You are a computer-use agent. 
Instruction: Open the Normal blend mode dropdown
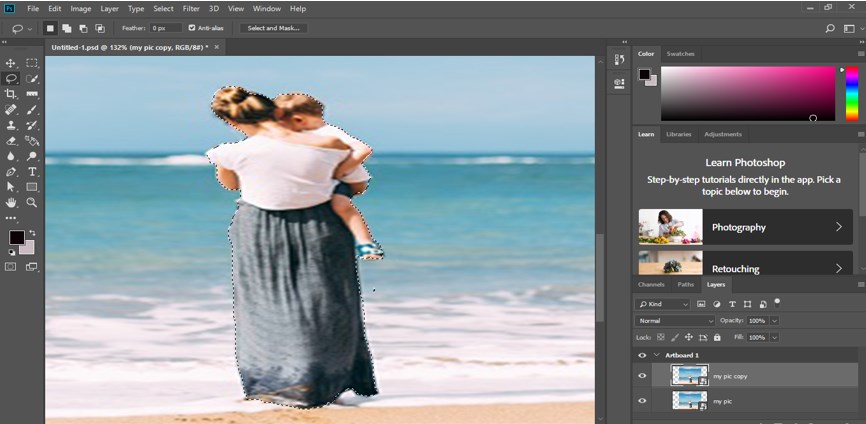tap(675, 321)
